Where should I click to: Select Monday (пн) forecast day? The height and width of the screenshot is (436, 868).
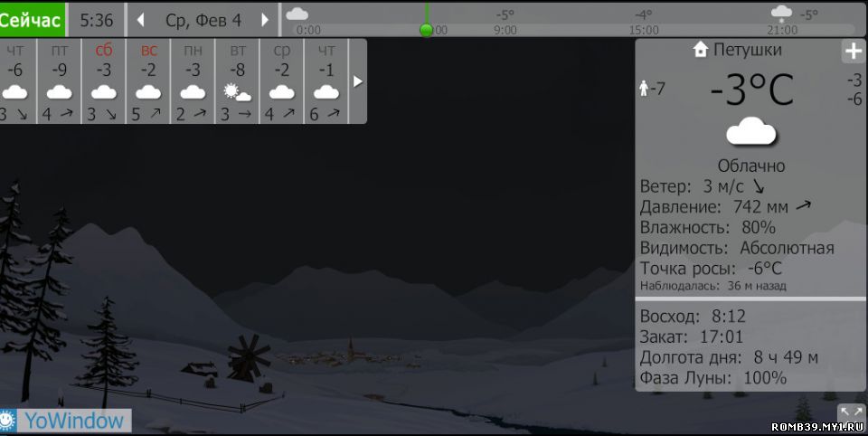click(x=193, y=81)
